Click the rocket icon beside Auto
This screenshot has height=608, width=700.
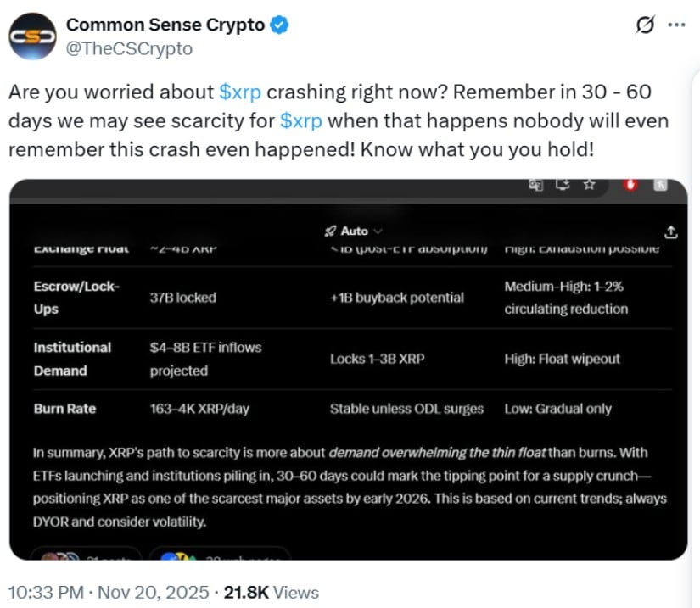(x=330, y=231)
